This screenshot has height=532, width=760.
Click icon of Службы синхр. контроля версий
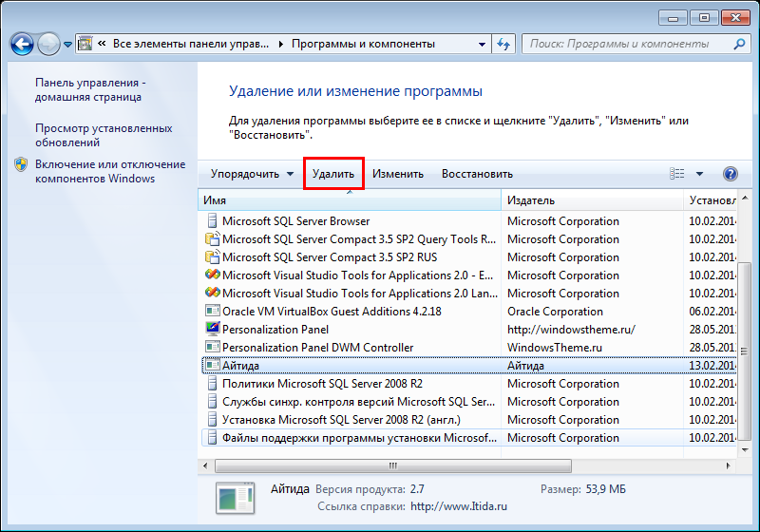(x=212, y=401)
